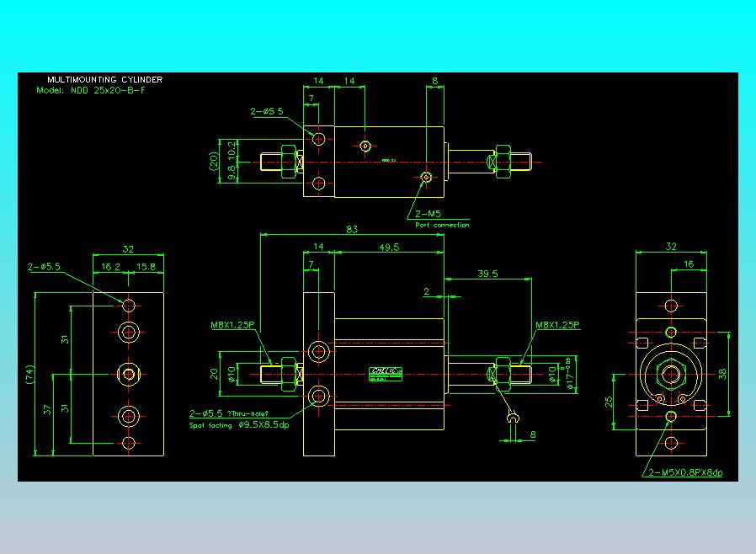Select the "2-M5X0.8PX8dp" callout
This screenshot has width=756, height=554.
pos(685,472)
